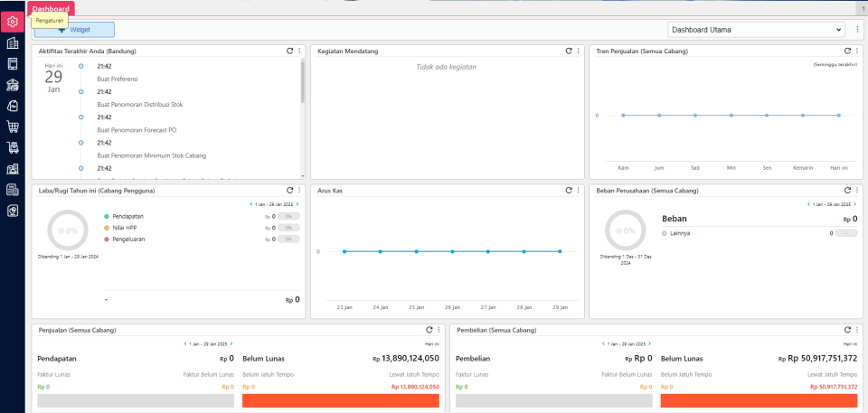
Task: Go to next period in Beban Perusahaan widget
Action: click(x=854, y=204)
